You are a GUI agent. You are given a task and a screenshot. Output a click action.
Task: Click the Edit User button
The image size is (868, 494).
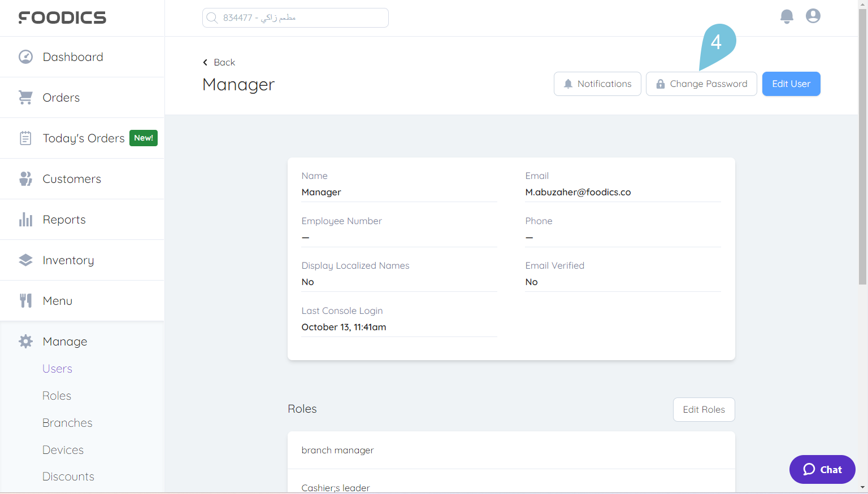(x=791, y=84)
